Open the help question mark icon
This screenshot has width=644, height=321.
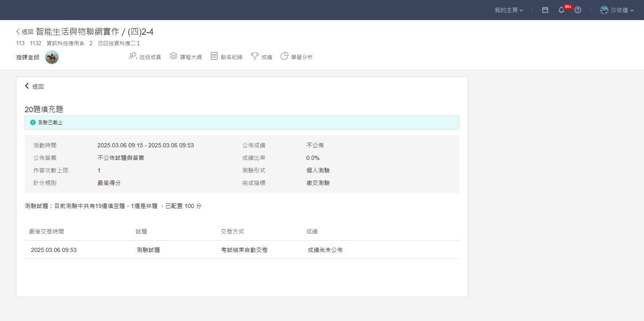[578, 10]
